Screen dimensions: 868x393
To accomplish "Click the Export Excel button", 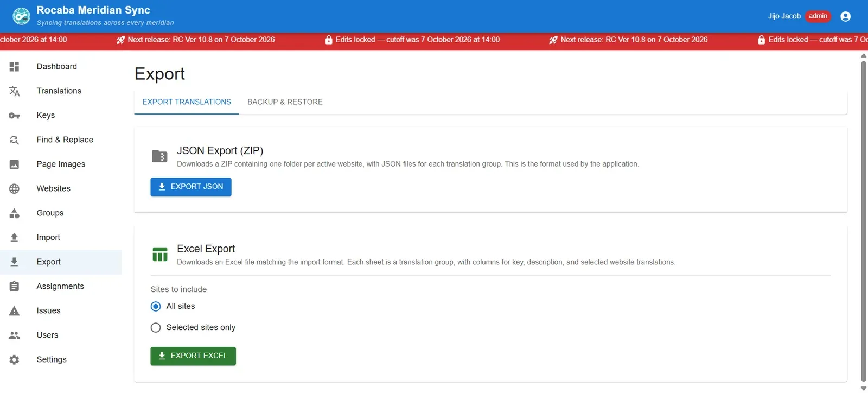I will point(193,356).
